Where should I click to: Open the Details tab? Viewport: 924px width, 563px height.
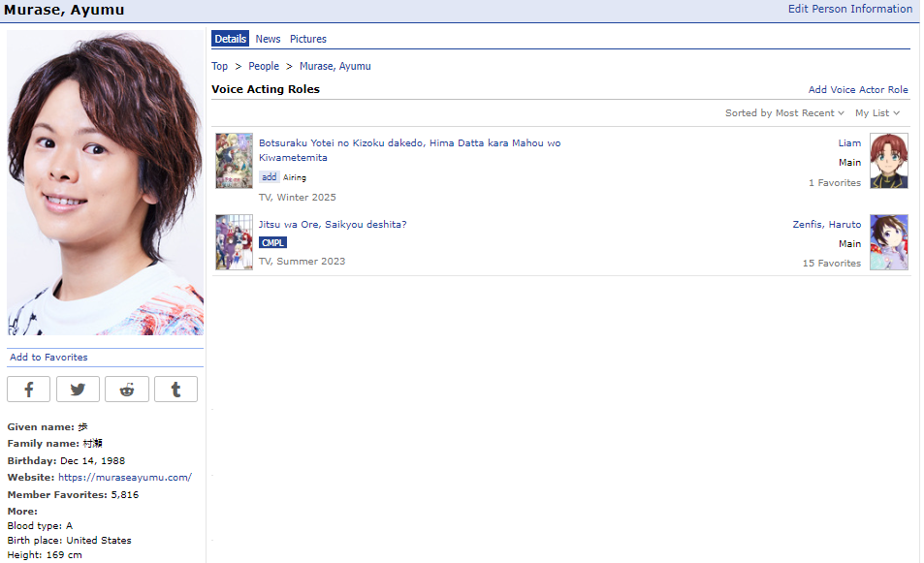230,39
